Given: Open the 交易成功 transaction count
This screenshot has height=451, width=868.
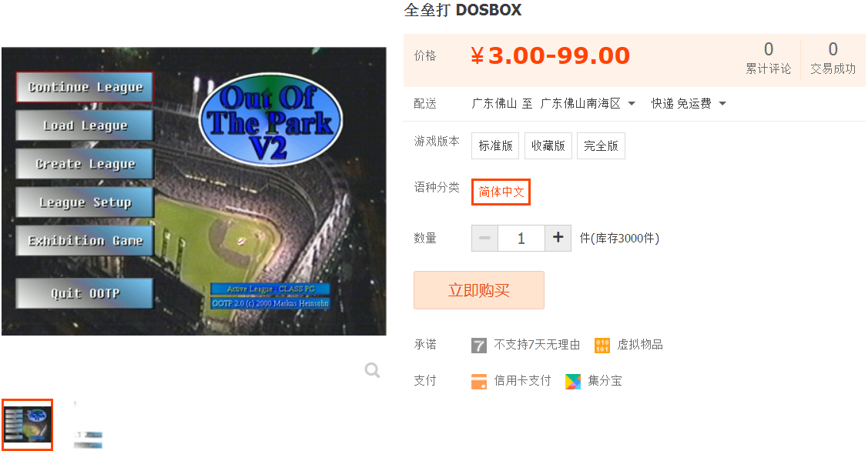Looking at the screenshot, I should click(833, 58).
